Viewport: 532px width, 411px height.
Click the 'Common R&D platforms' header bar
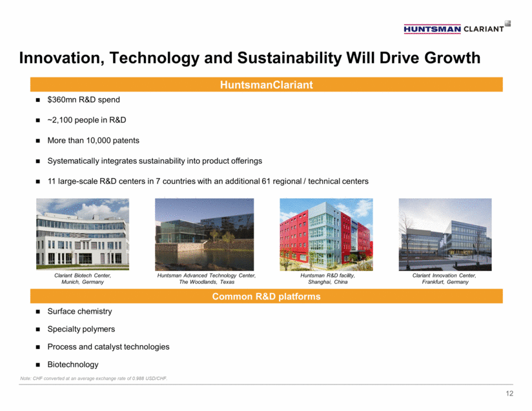click(267, 296)
